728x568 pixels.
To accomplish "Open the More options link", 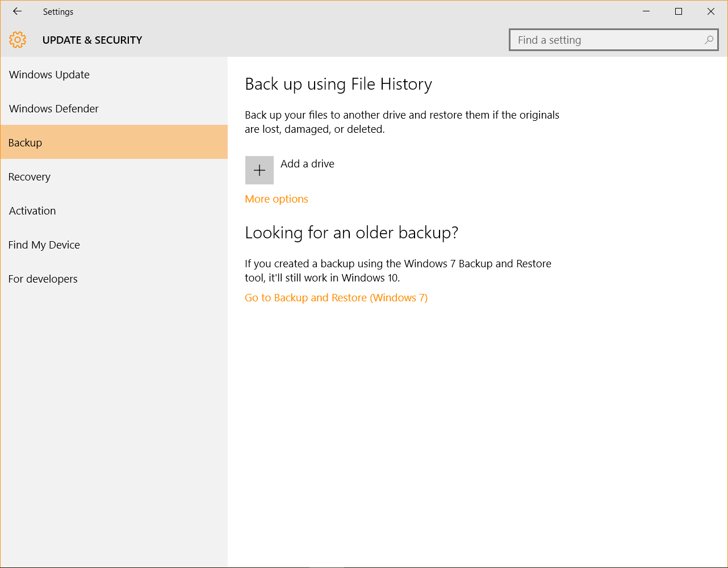I will pyautogui.click(x=277, y=199).
